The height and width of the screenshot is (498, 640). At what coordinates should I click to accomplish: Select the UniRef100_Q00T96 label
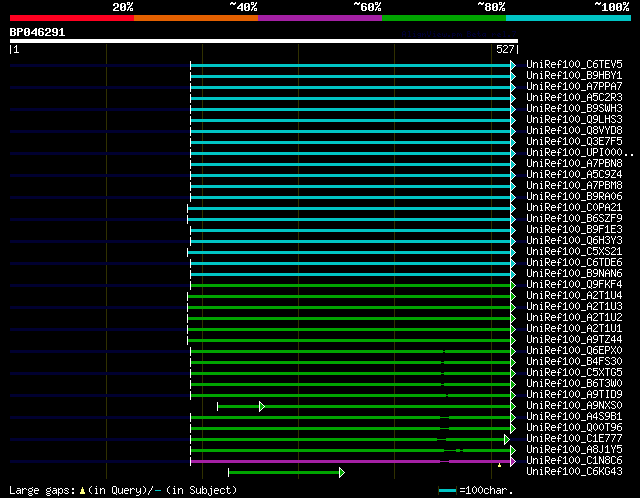pos(574,428)
